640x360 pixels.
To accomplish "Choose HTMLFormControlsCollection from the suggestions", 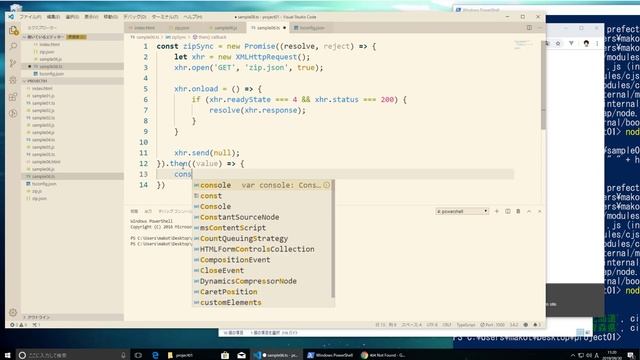I will [x=263, y=249].
